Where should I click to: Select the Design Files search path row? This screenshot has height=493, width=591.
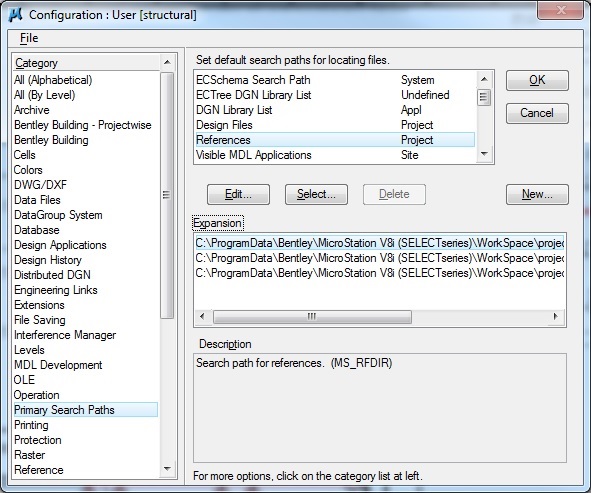335,125
